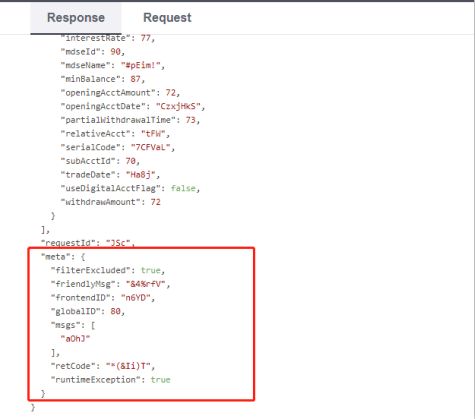Switch to the Response tab
Screen dimensions: 475x419
76,18
